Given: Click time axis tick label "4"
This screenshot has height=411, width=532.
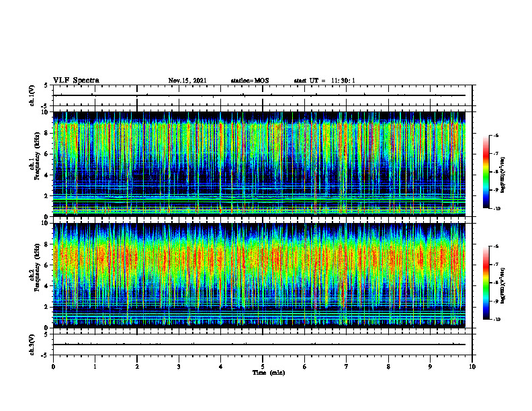Looking at the screenshot, I should pyautogui.click(x=221, y=367).
